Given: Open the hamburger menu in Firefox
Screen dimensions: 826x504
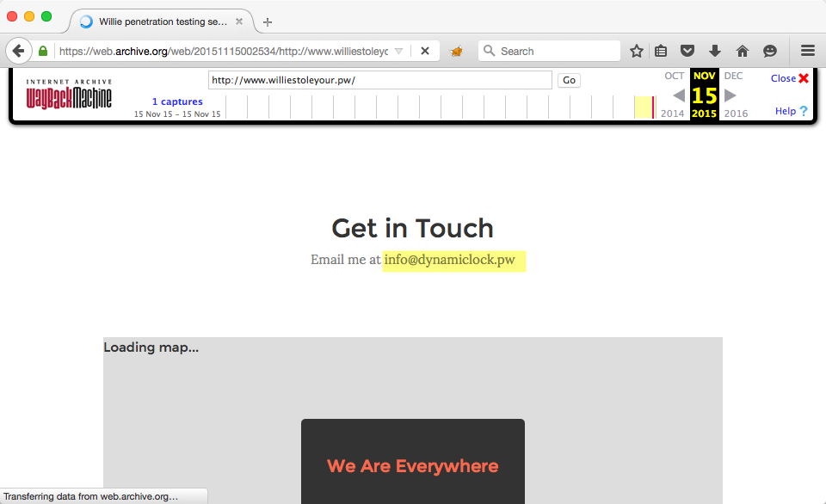Looking at the screenshot, I should click(808, 51).
